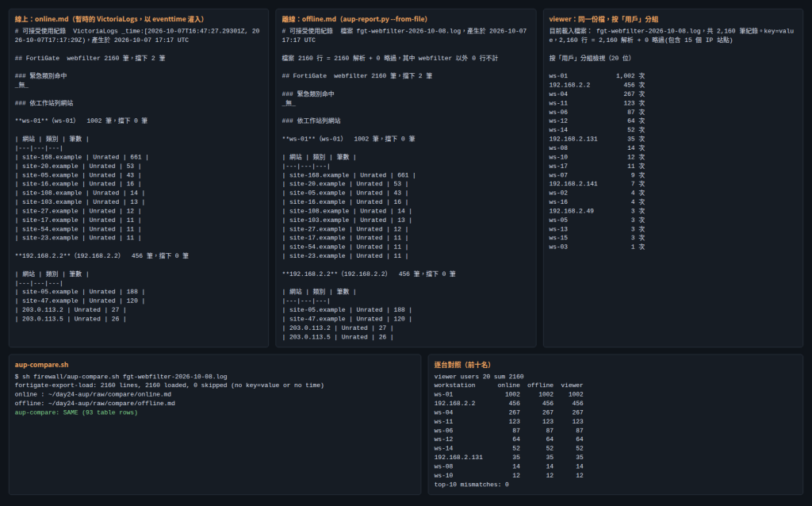812x506 pixels.
Task: Select the site-47.example row in the offline panel
Action: point(347,319)
